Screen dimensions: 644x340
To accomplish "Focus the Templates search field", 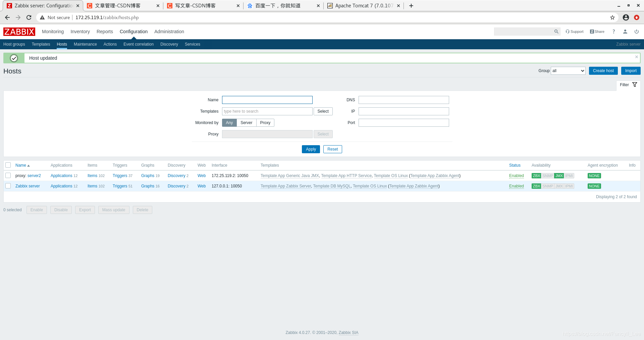I will point(267,111).
